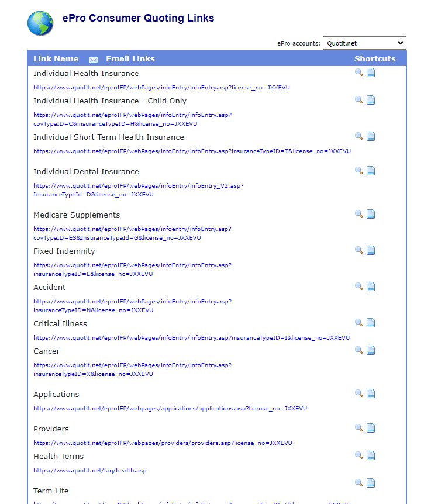Image resolution: width=431 pixels, height=504 pixels.
Task: Click the magnifier icon for Critical Illness
Action: pos(358,323)
